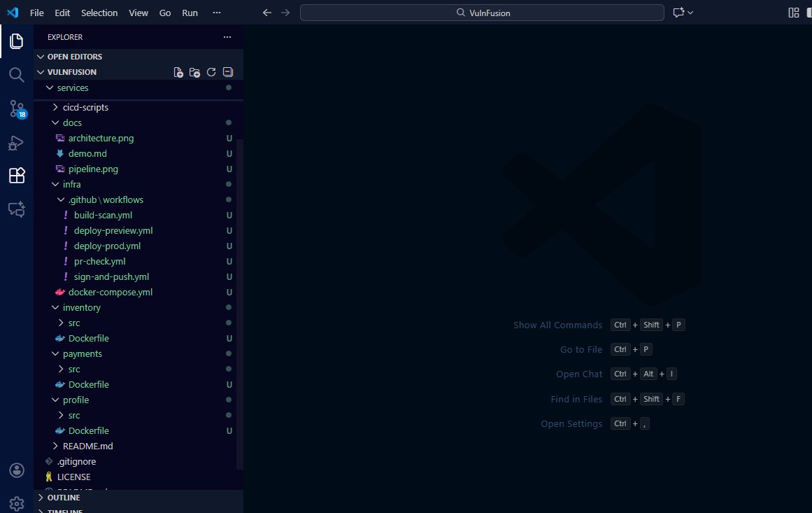This screenshot has height=513, width=812.
Task: Click the VulnFusion command center search box
Action: coord(482,13)
